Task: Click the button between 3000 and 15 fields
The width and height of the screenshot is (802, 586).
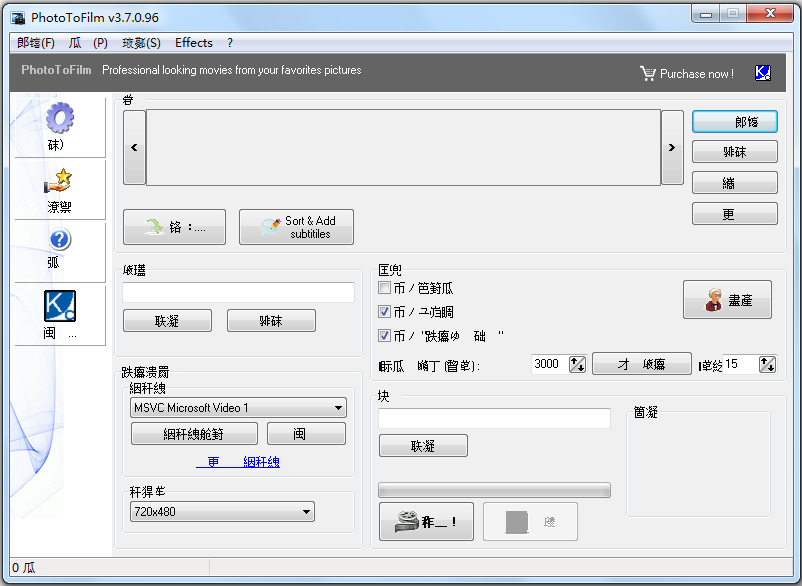Action: coord(642,364)
